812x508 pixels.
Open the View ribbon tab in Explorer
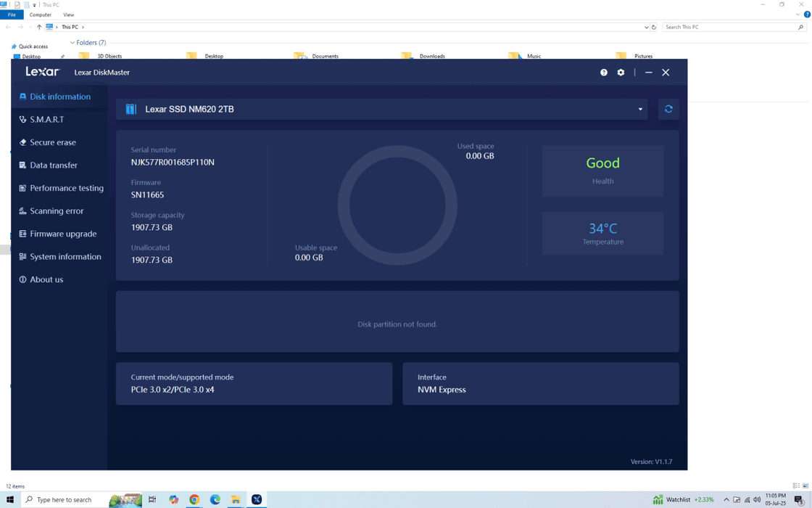68,15
